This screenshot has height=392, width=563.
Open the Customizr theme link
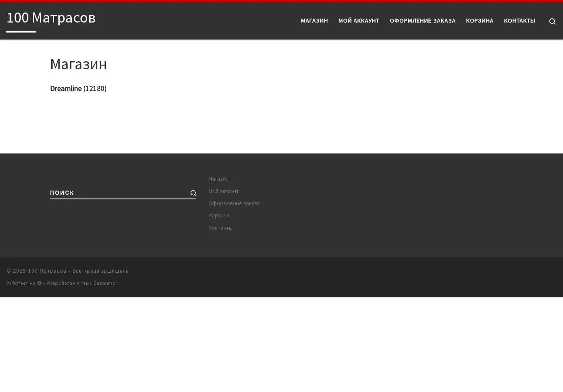(x=105, y=283)
